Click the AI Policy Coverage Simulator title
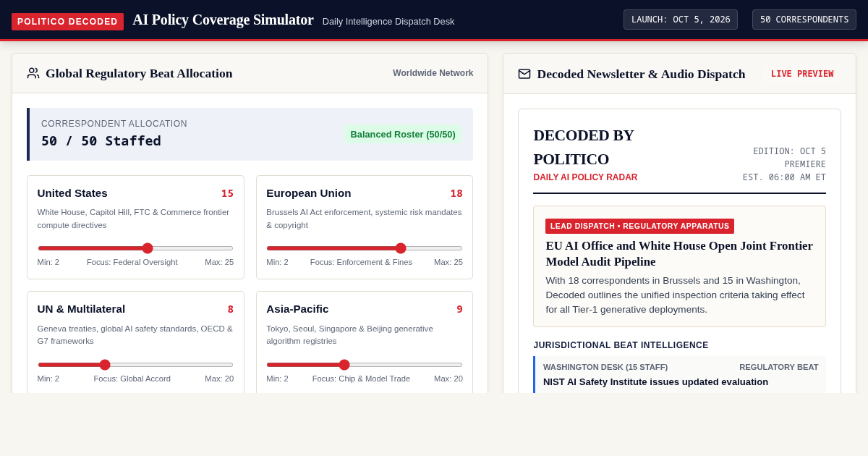 click(223, 20)
